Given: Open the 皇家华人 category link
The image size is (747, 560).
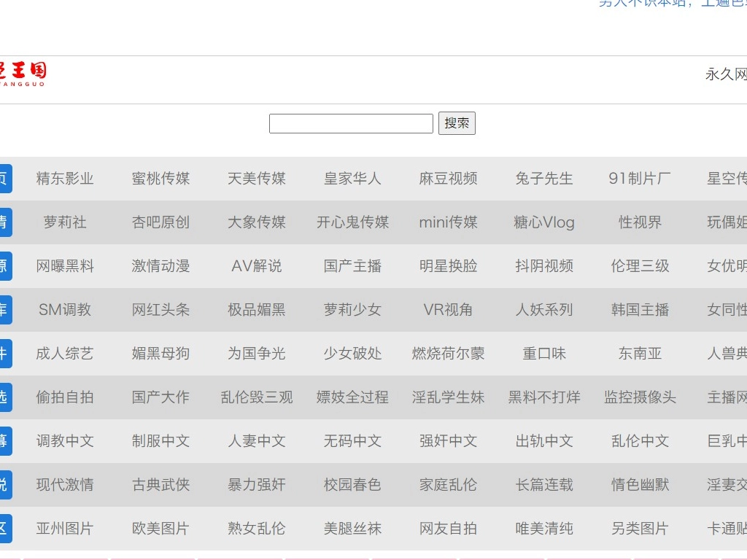Looking at the screenshot, I should 352,179.
